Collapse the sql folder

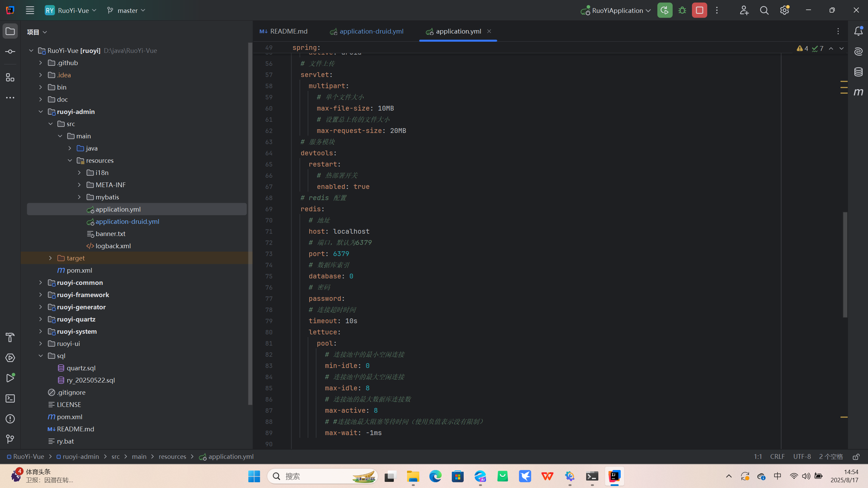[x=40, y=356]
